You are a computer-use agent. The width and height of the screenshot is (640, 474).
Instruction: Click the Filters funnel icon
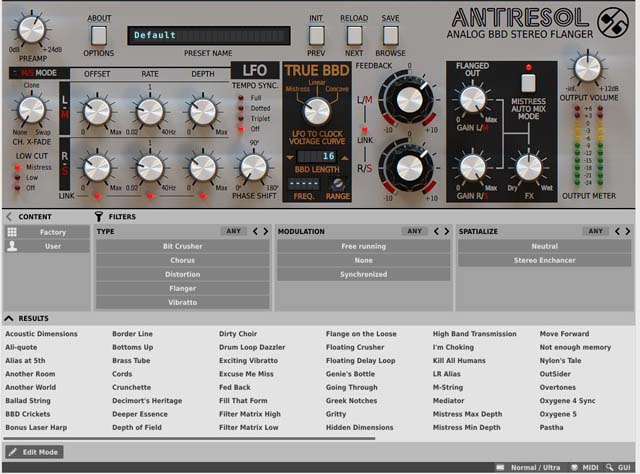(x=99, y=216)
